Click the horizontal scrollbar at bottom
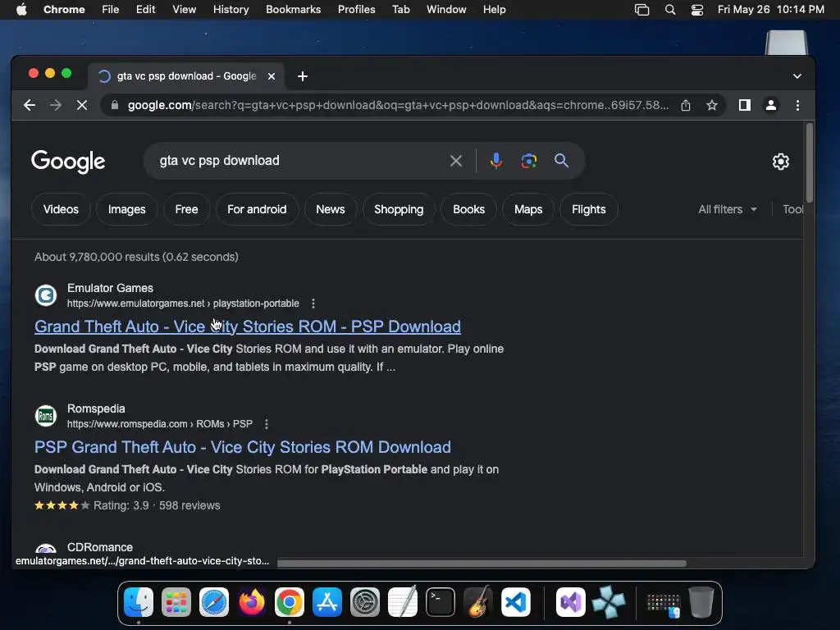This screenshot has width=840, height=630. (482, 564)
